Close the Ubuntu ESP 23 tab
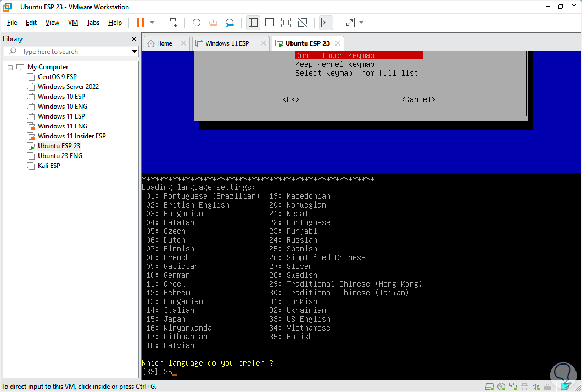Screen dimensions: 582x392 coord(338,43)
